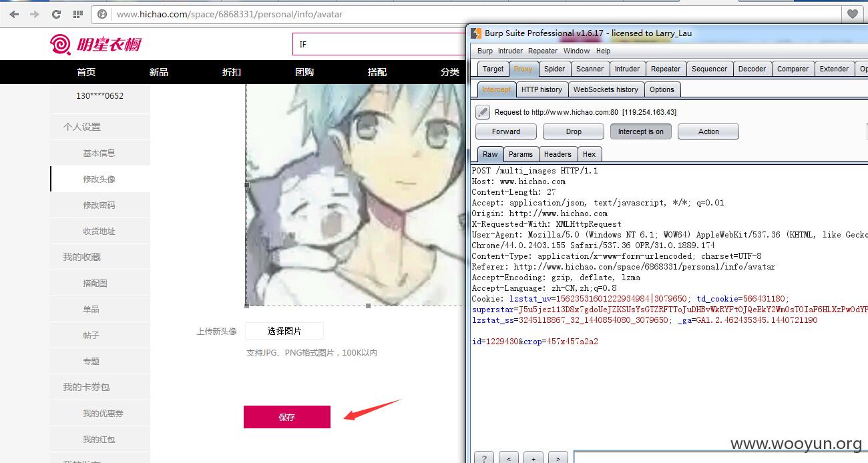This screenshot has height=463, width=868.
Task: Click the browser back arrow
Action: [x=14, y=14]
